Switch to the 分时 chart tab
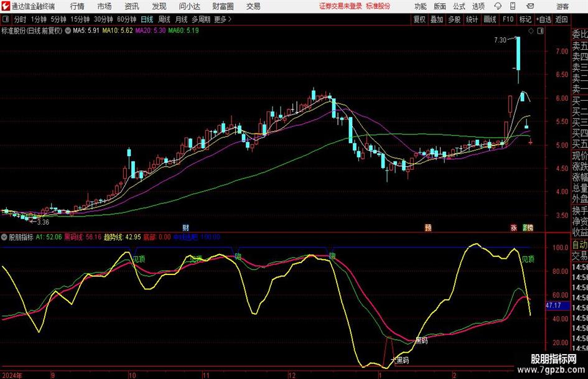Image resolution: width=588 pixels, height=379 pixels. [21, 19]
